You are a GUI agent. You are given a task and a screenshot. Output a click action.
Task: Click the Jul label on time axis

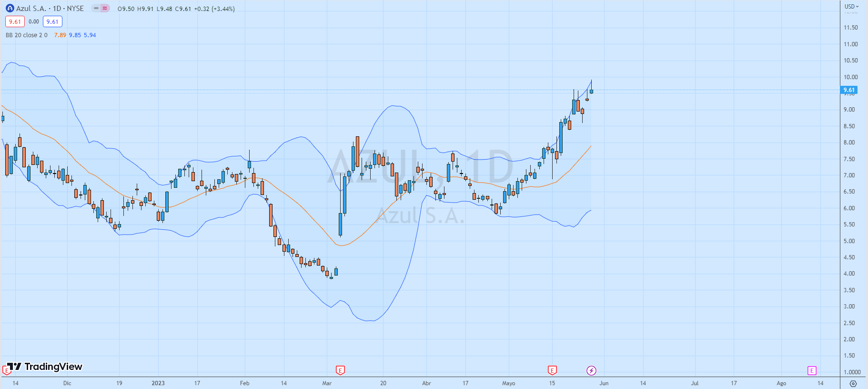point(695,383)
